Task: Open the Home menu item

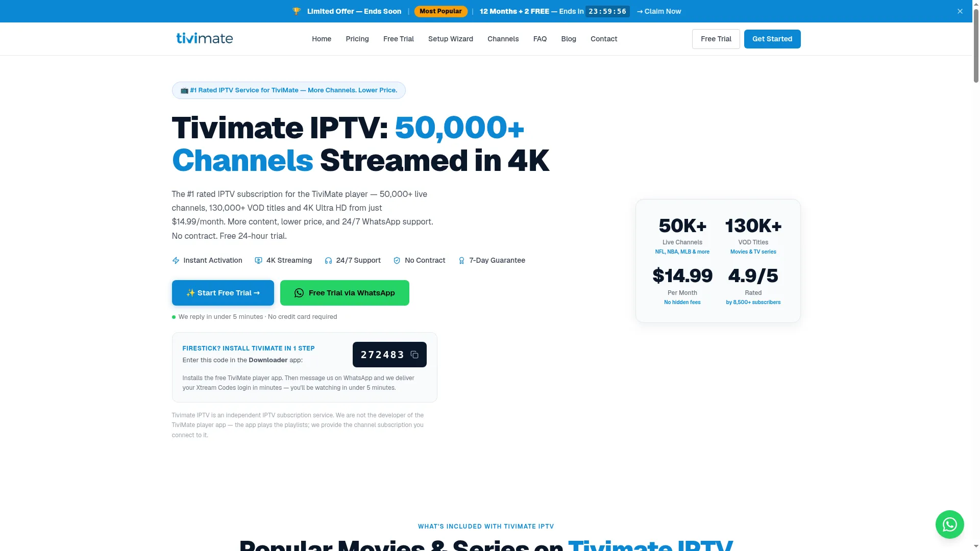Action: (x=322, y=39)
